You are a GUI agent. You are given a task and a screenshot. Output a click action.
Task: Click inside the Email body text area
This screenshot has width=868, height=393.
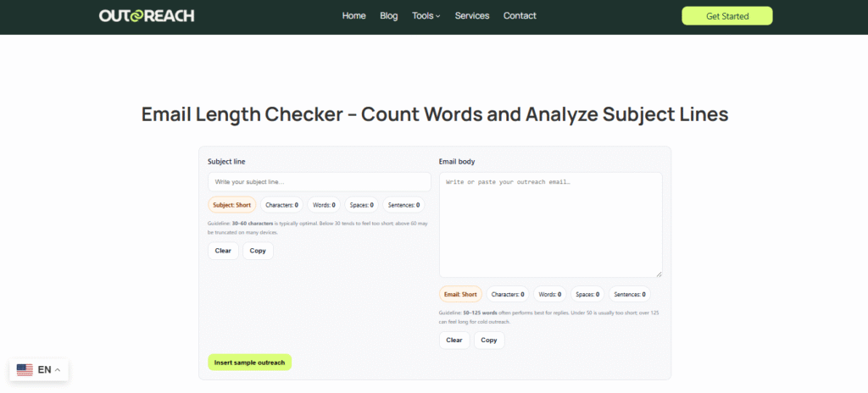550,224
